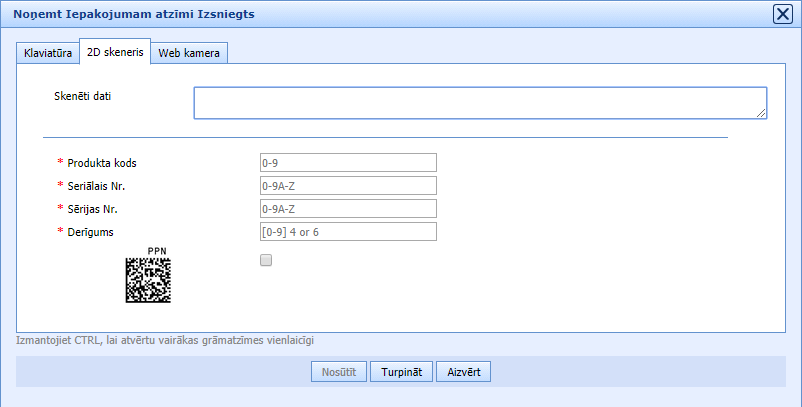802x407 pixels.
Task: Select the Sērijas Nr. input field
Action: click(x=347, y=209)
